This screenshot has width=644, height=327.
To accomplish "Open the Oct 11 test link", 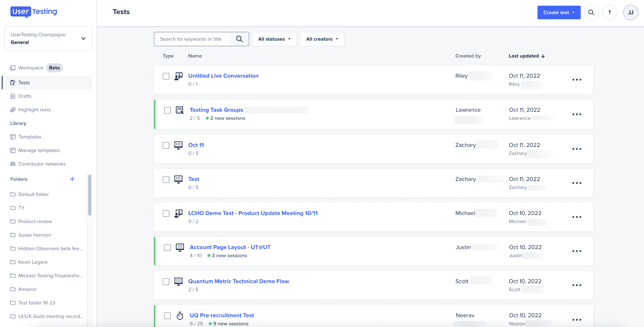I will tap(196, 145).
